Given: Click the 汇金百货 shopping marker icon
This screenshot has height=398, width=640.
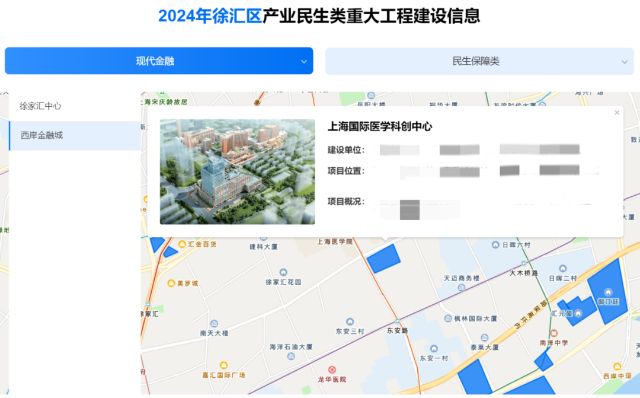Looking at the screenshot, I should (182, 244).
